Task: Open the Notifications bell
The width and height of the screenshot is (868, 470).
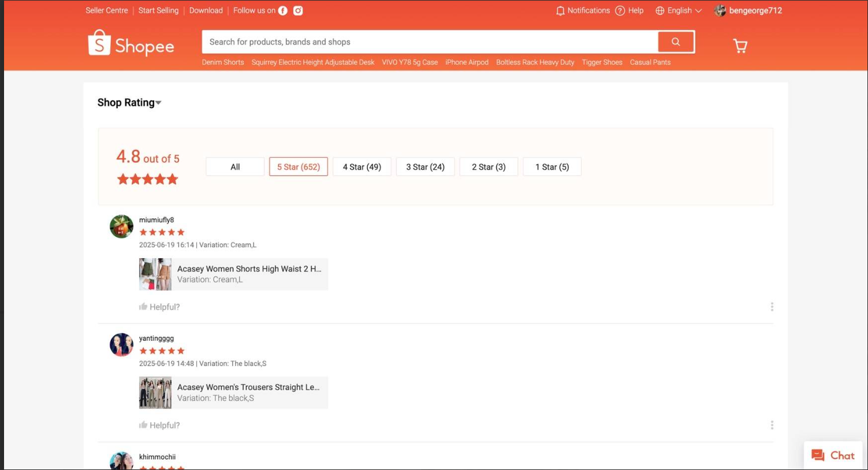Action: [x=560, y=10]
